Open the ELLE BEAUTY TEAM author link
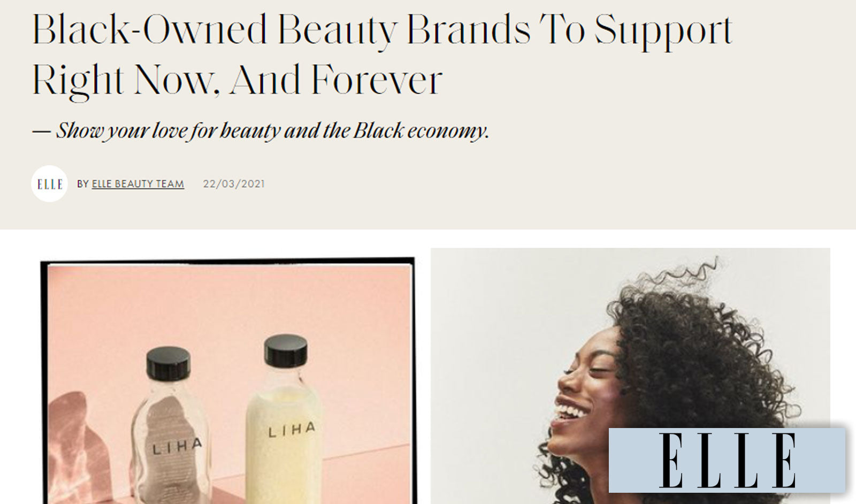Viewport: 856px width, 504px height. (138, 184)
